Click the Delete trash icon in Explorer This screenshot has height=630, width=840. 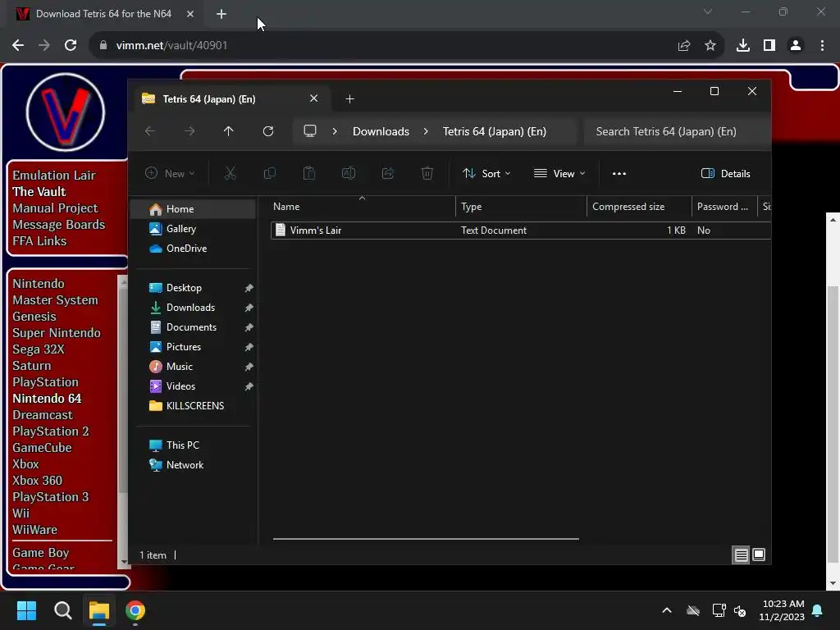(x=427, y=173)
